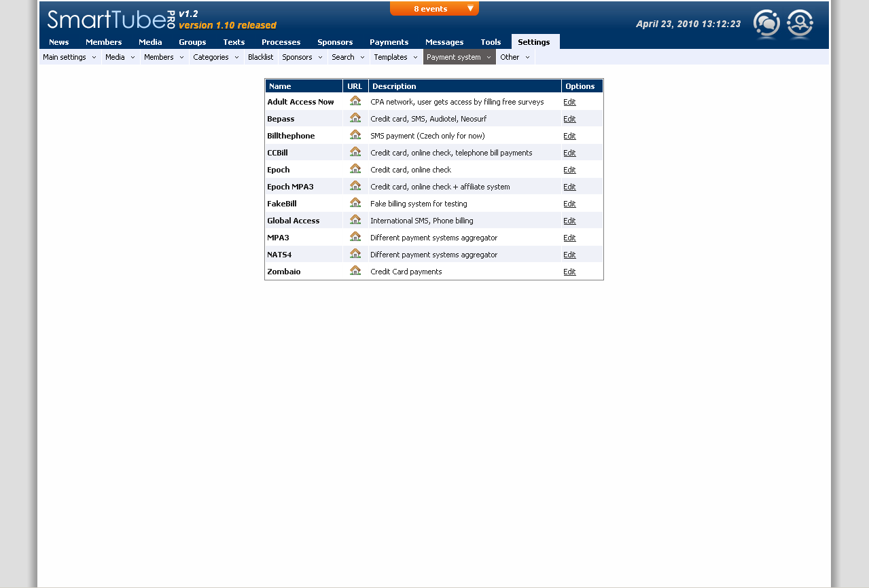Open Blacklist settings

(261, 57)
